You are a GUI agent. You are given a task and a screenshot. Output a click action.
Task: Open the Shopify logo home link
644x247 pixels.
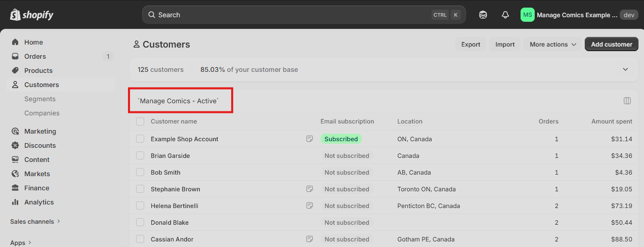[x=32, y=15]
